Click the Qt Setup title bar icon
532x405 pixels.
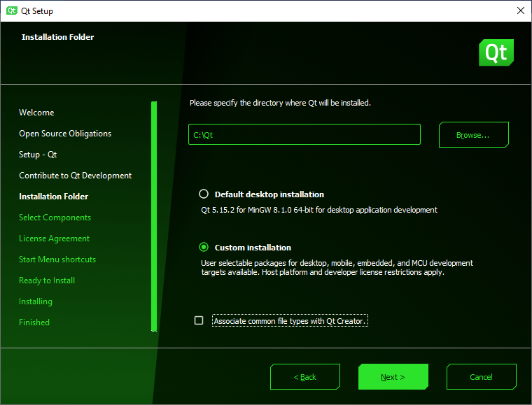(11, 10)
